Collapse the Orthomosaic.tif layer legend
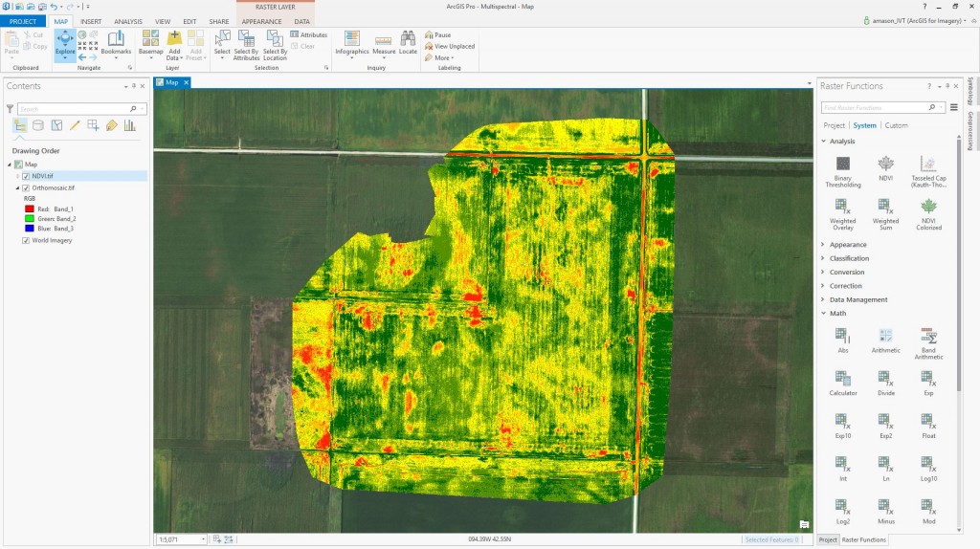The width and height of the screenshot is (980, 549). (17, 187)
